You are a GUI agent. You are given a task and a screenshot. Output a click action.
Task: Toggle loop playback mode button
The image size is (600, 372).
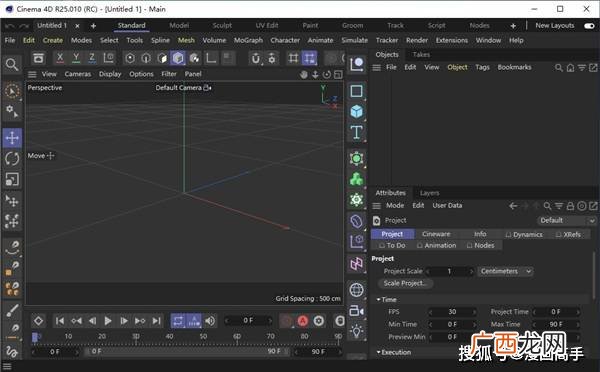tap(178, 321)
